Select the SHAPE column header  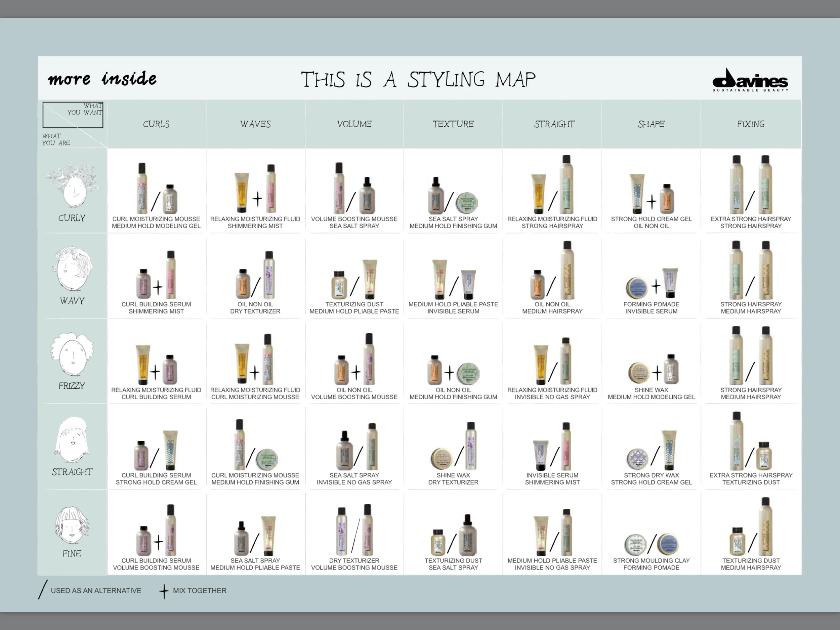tap(651, 124)
